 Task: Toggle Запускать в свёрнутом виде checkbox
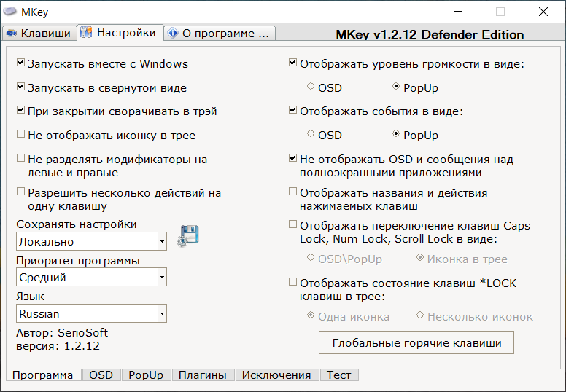point(20,87)
